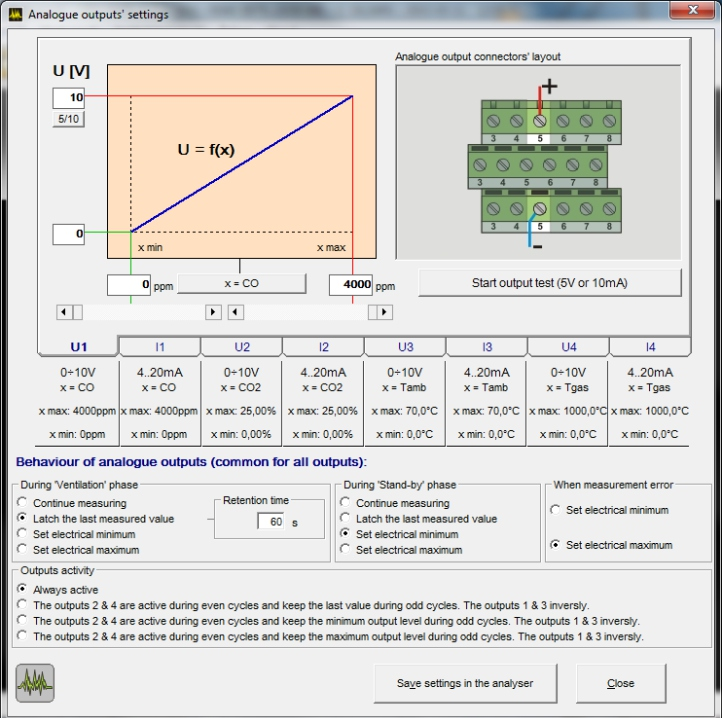Select 'Always active' outputs activity option
Screen dimensions: 722x718
(22, 590)
